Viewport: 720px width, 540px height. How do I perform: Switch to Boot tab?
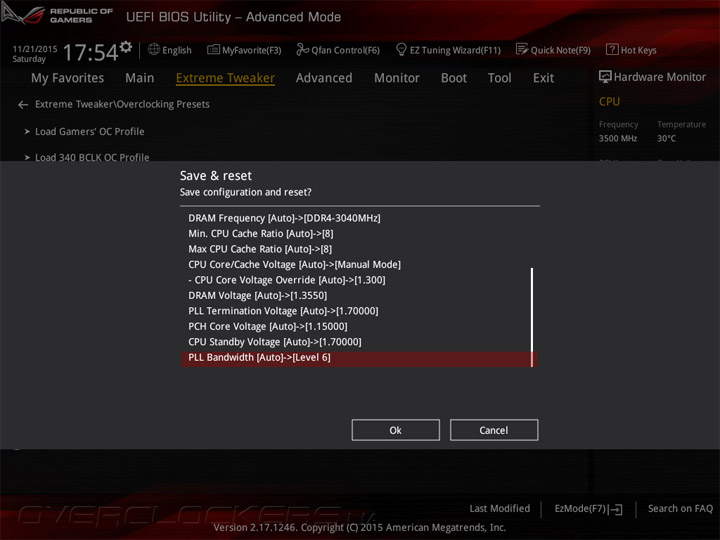point(454,78)
